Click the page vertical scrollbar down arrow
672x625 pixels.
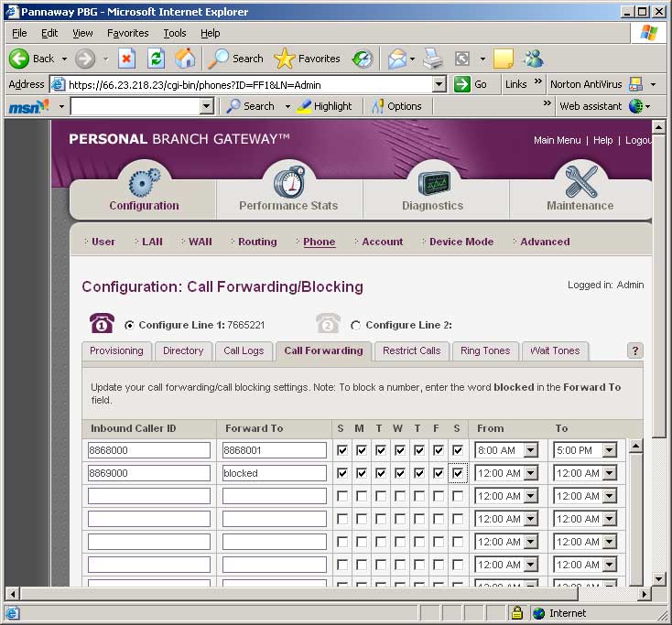[x=659, y=578]
